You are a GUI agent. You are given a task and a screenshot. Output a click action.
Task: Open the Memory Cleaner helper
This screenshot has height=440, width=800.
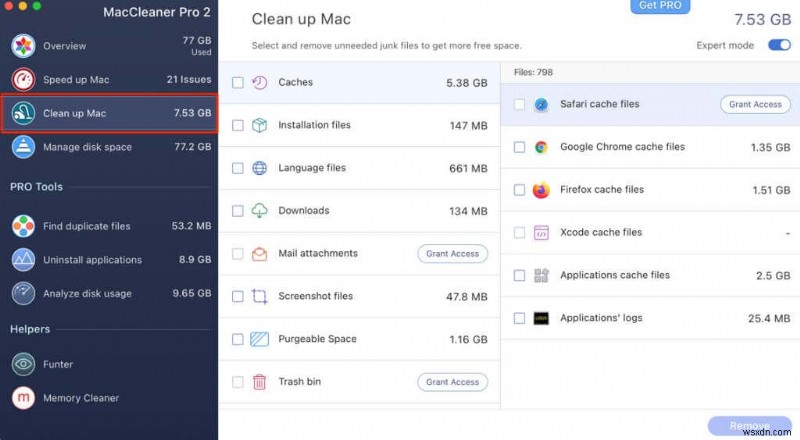click(109, 398)
